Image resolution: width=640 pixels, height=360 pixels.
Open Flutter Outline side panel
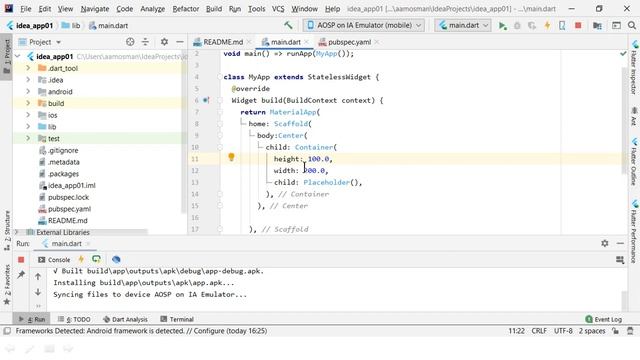point(634,162)
